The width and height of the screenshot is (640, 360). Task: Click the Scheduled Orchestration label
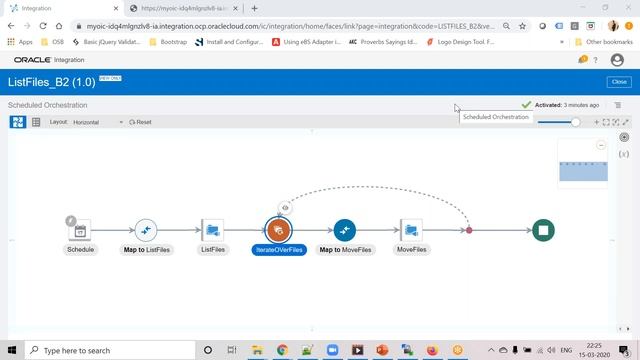click(x=47, y=105)
